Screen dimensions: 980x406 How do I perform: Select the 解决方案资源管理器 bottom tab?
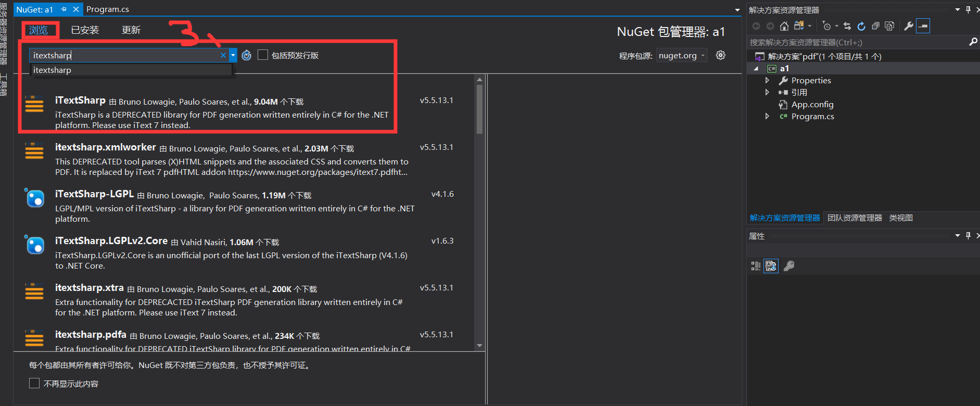(785, 218)
